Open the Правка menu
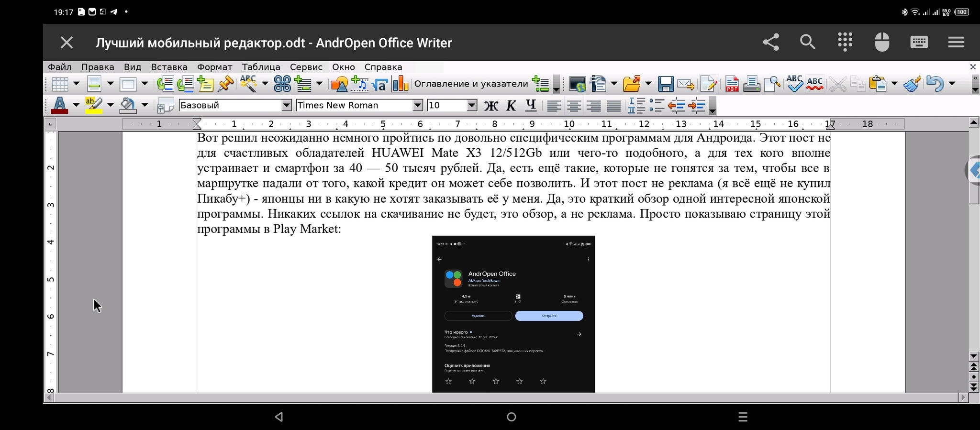 [98, 67]
